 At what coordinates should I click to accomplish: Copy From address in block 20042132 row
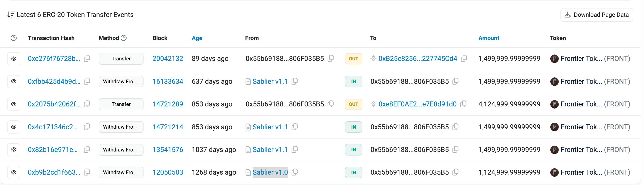tap(330, 59)
